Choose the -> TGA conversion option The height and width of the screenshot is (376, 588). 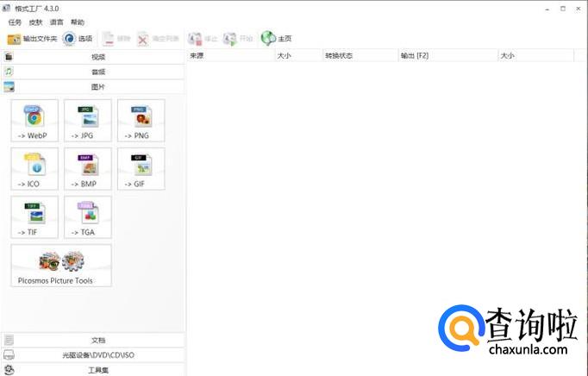88,217
